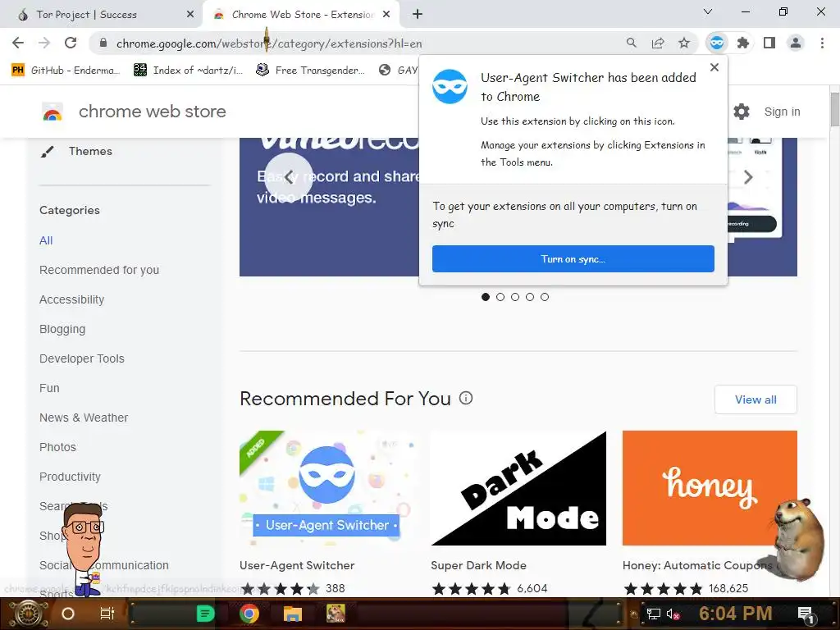
Task: Open the zoom magnifier icon in address bar
Action: [632, 43]
